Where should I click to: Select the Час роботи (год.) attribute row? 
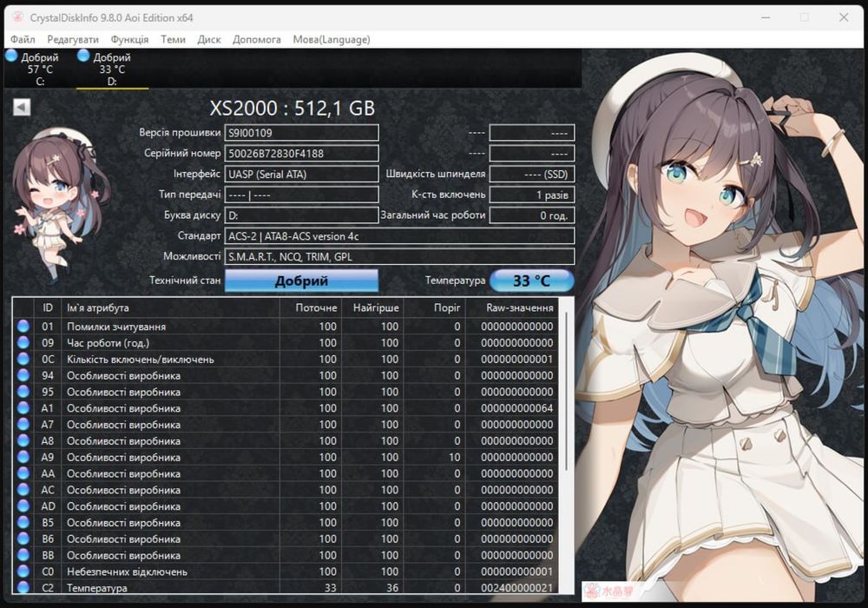pos(285,343)
